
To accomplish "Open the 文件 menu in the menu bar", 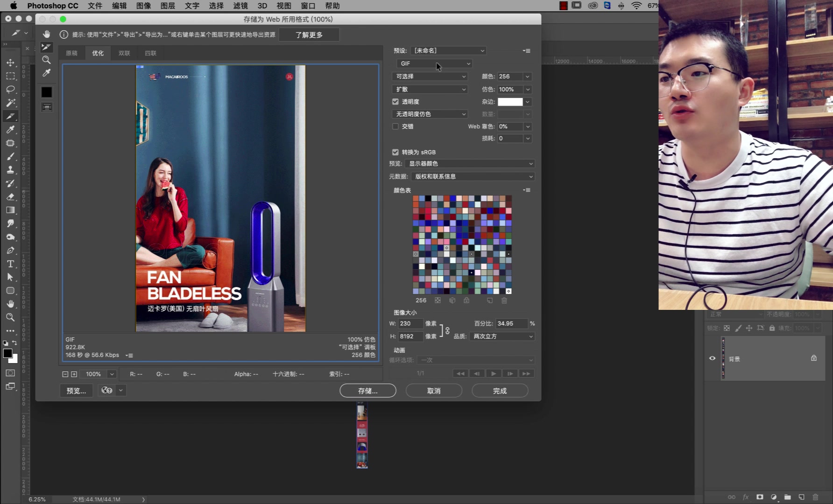I will tap(95, 6).
